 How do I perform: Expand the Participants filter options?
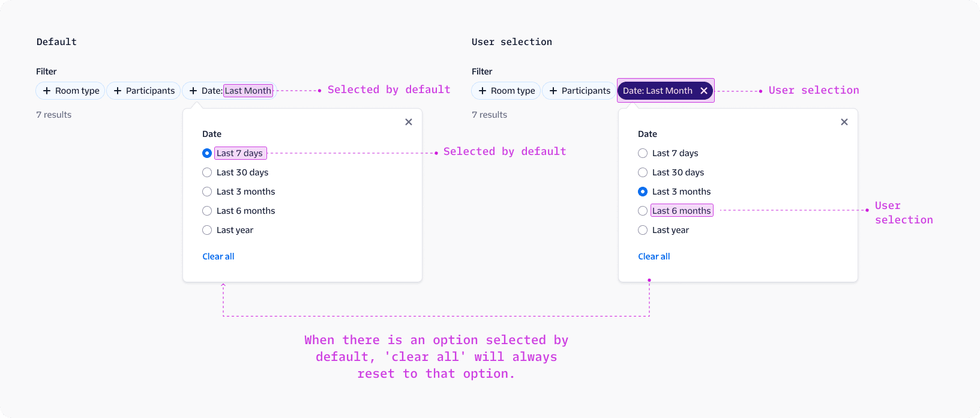click(x=143, y=91)
